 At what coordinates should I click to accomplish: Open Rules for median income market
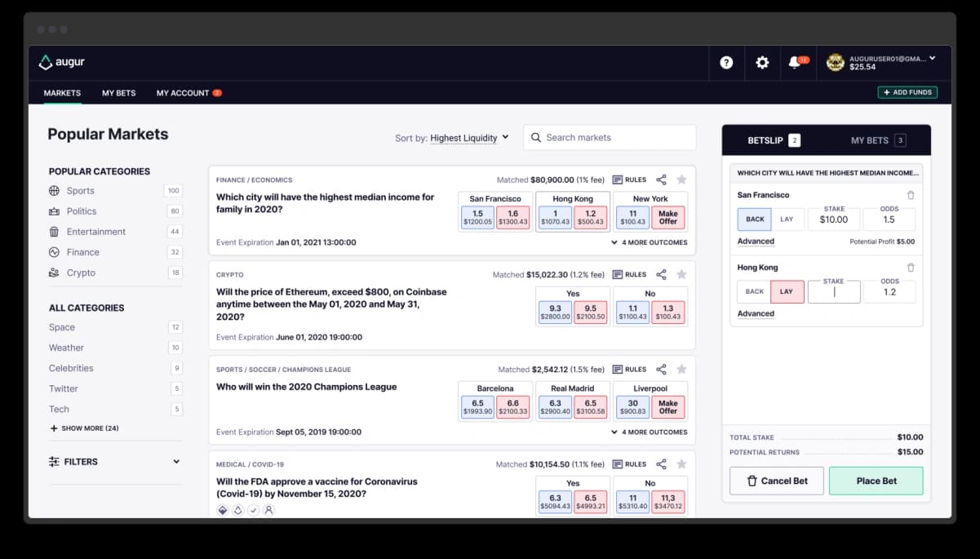tap(629, 180)
